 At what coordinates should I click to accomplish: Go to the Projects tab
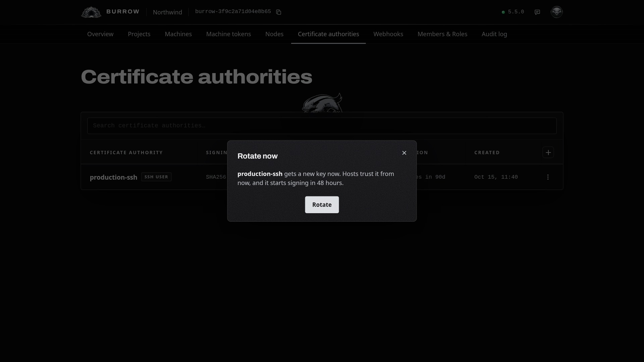(x=139, y=34)
